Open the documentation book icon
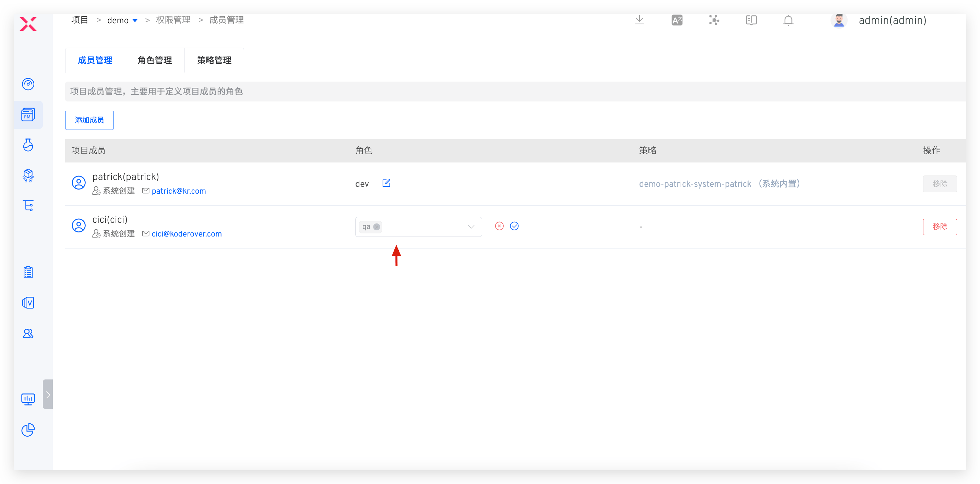The height and width of the screenshot is (484, 980). point(751,20)
